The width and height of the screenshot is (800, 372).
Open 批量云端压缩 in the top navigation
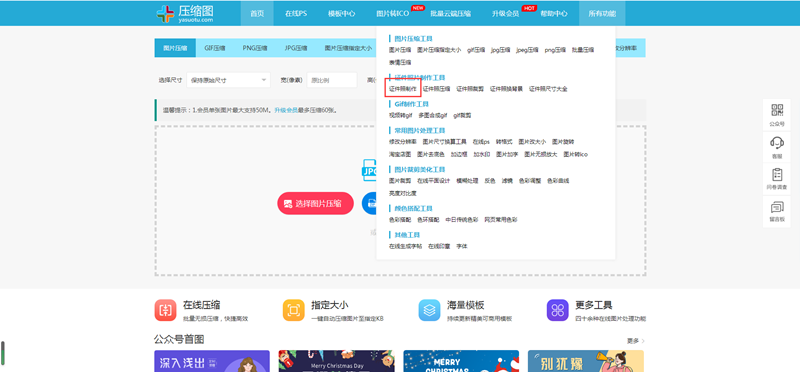click(x=451, y=14)
